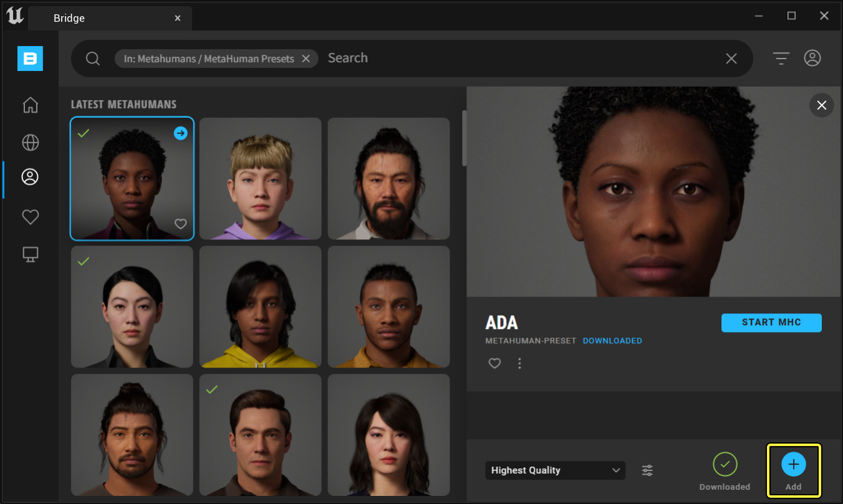Screen dimensions: 843x504
Task: Open the download settings sliders icon
Action: (647, 470)
